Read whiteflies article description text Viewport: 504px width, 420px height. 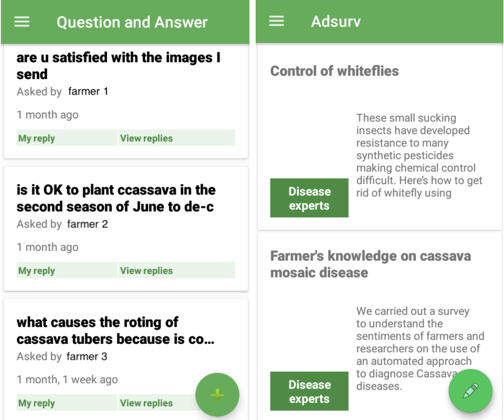(x=419, y=155)
